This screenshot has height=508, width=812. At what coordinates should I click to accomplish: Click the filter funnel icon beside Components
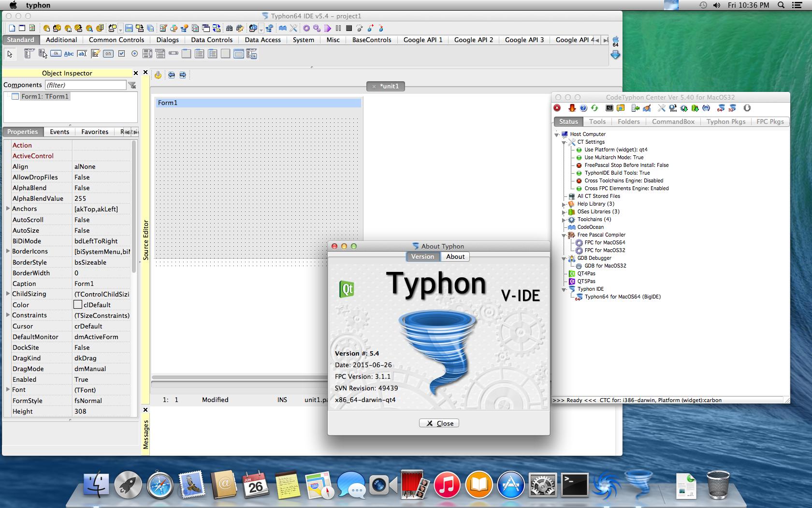pyautogui.click(x=132, y=85)
